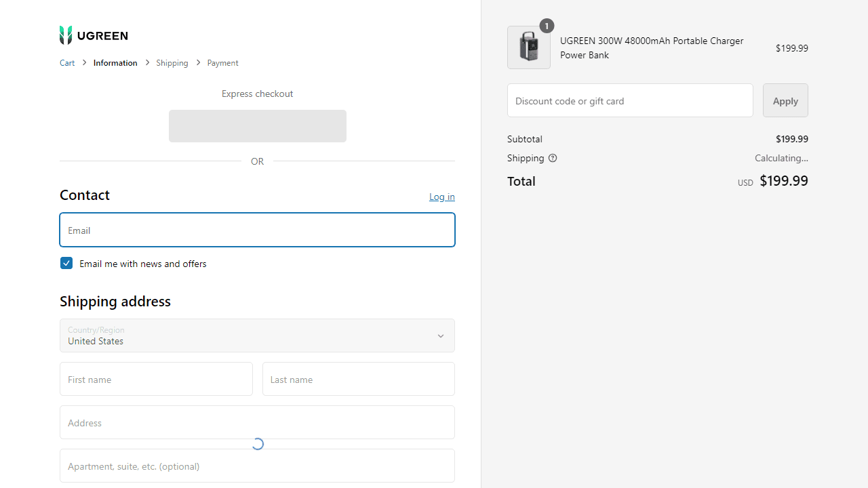Click the First name field

(x=156, y=379)
